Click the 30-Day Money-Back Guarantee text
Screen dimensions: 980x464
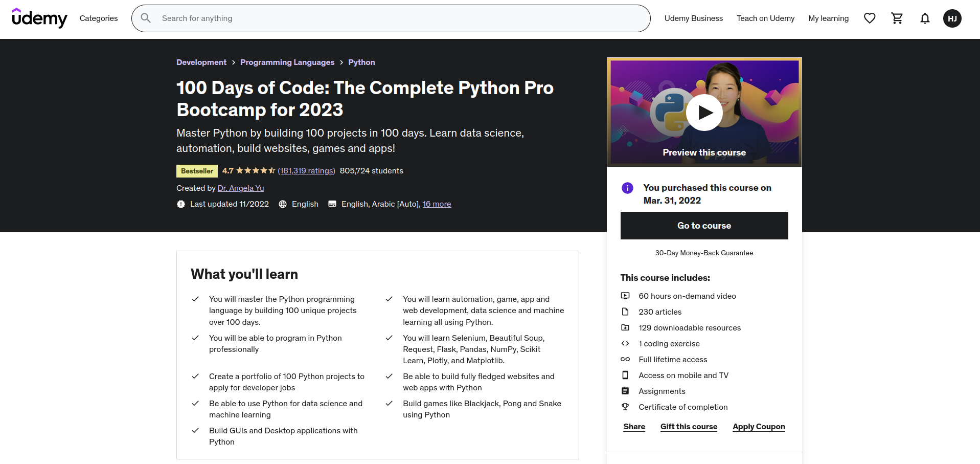704,253
